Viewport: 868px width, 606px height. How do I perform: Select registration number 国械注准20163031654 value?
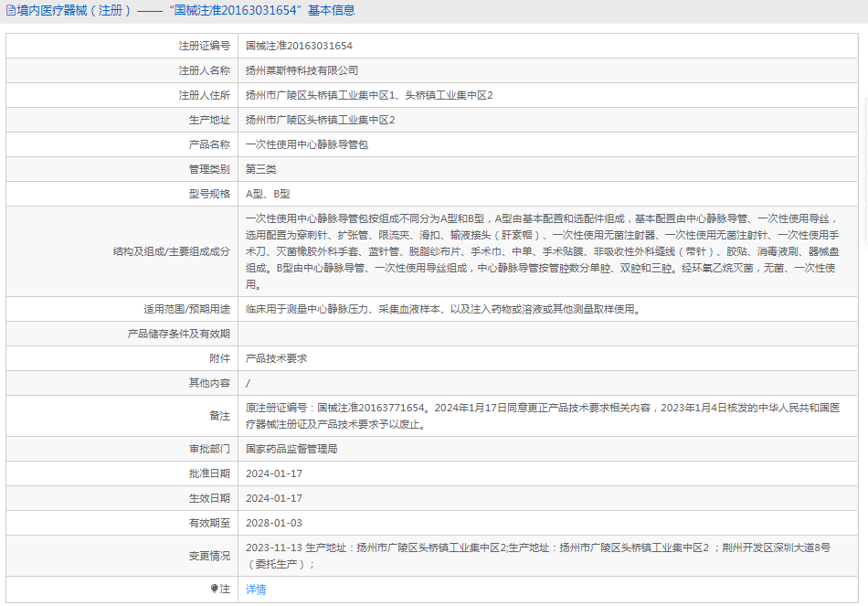[299, 46]
